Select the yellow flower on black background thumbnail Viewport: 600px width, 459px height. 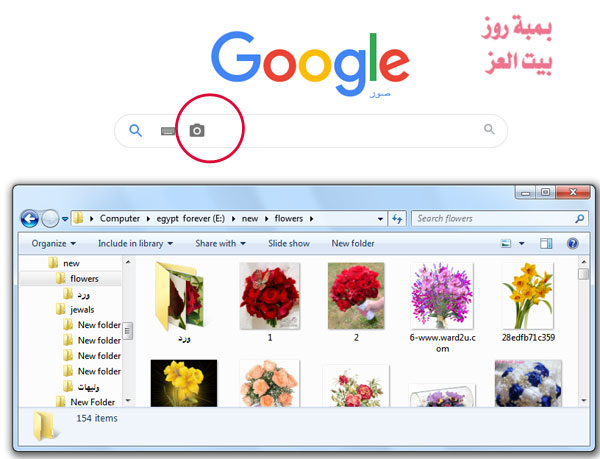click(184, 383)
